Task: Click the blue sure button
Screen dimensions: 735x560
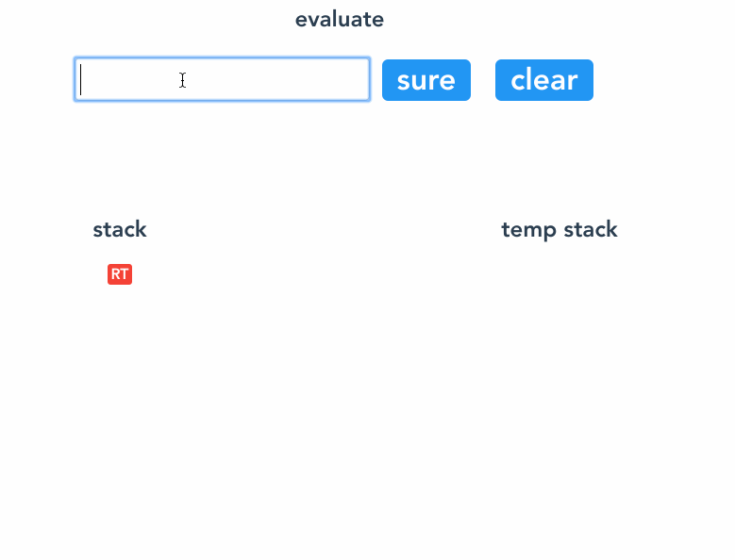Action: 426,80
